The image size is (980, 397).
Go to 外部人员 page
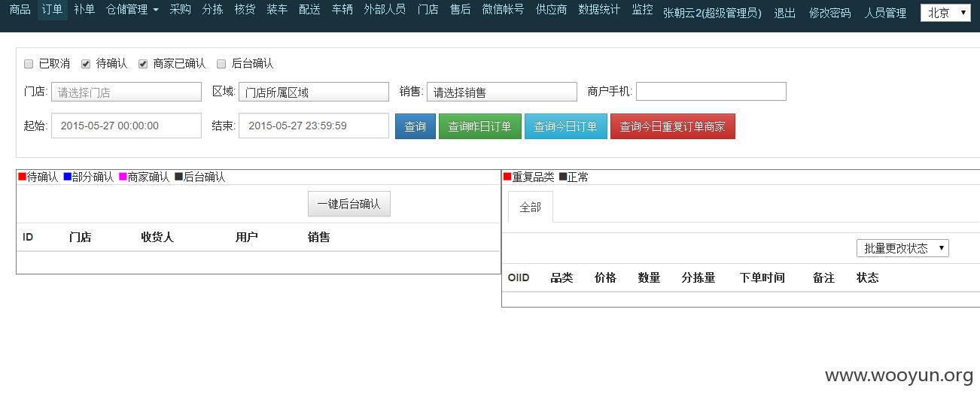pyautogui.click(x=385, y=10)
